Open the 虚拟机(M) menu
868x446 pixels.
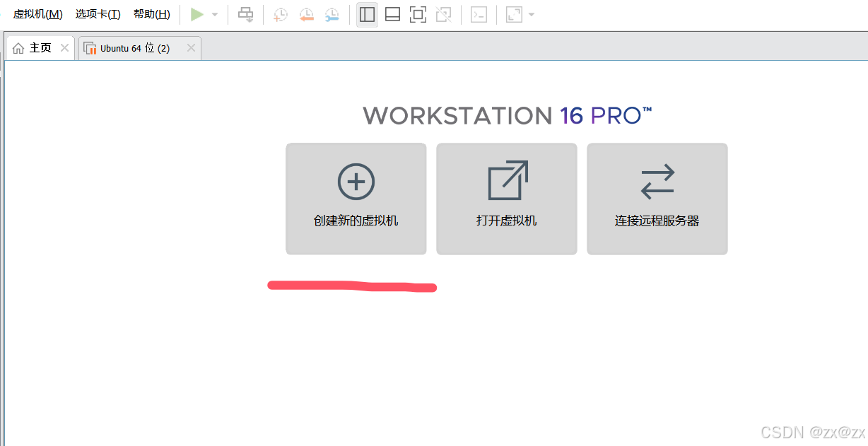(x=37, y=14)
